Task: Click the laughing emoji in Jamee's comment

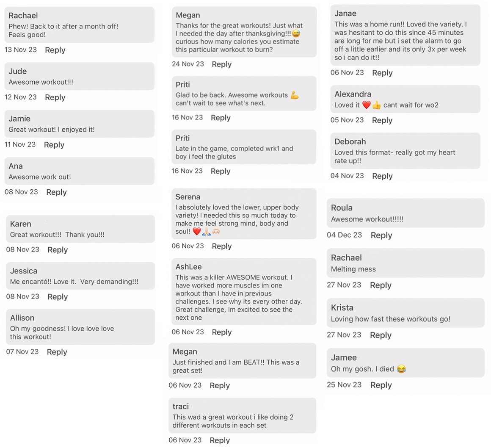Action: tap(401, 369)
